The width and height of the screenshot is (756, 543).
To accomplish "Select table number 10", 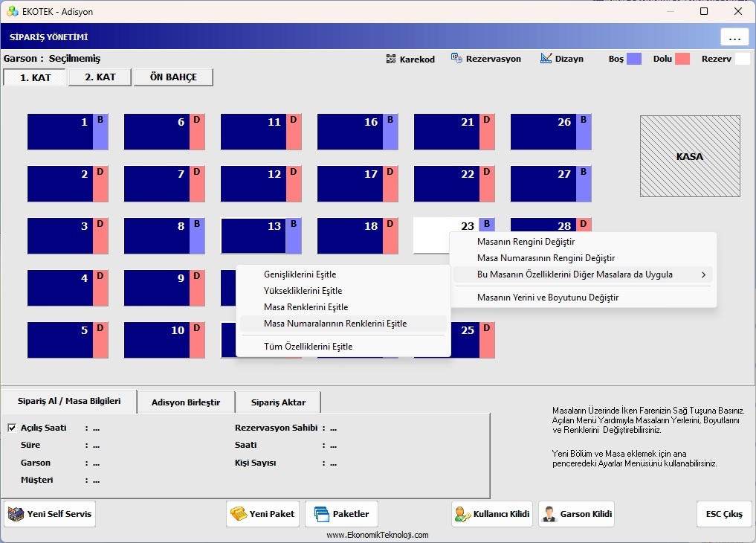I will 164,340.
